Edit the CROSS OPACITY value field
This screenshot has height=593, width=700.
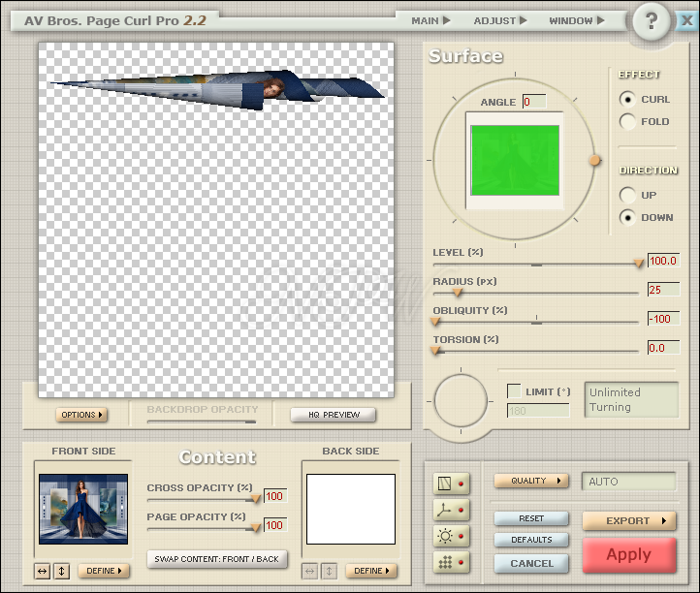point(275,496)
